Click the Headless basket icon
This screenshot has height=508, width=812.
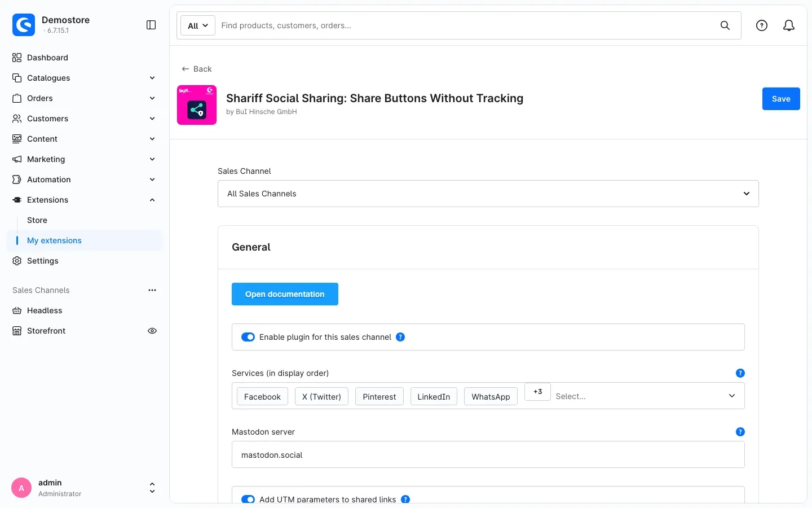tap(17, 310)
